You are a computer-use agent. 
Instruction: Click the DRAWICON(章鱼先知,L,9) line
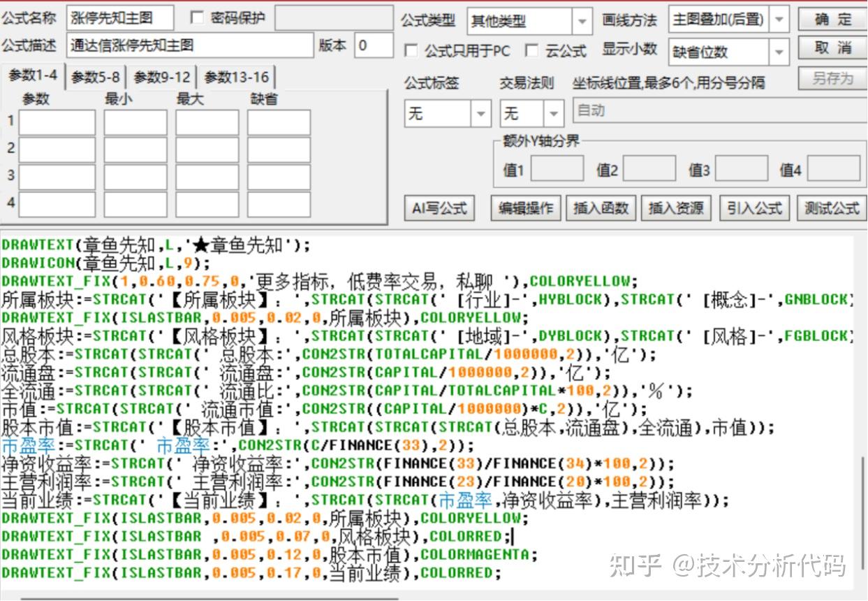(105, 263)
